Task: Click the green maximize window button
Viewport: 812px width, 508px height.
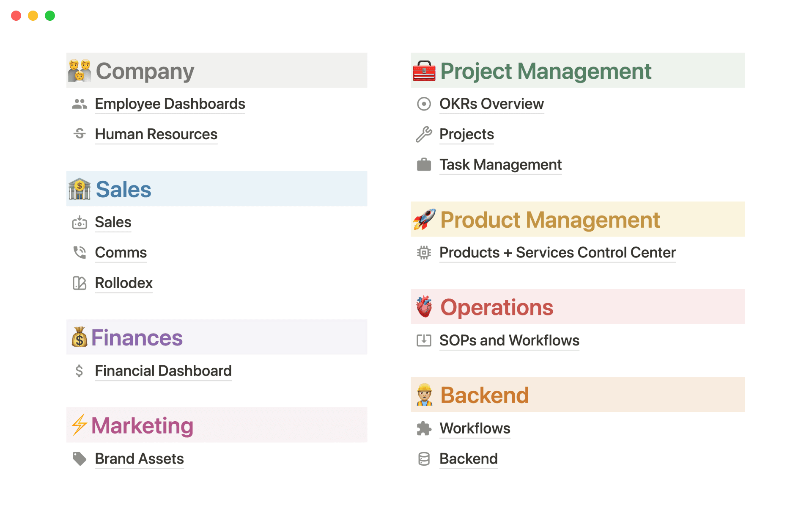Action: click(x=50, y=16)
